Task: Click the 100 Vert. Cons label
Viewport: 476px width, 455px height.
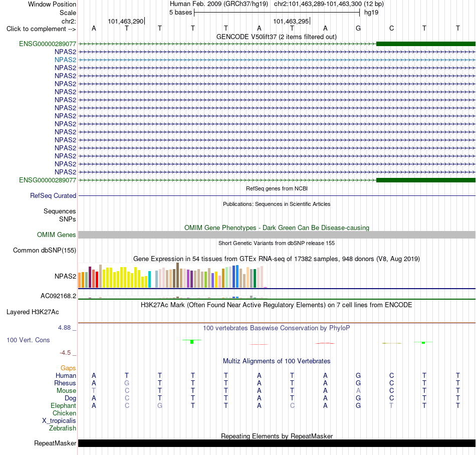Action: click(28, 340)
